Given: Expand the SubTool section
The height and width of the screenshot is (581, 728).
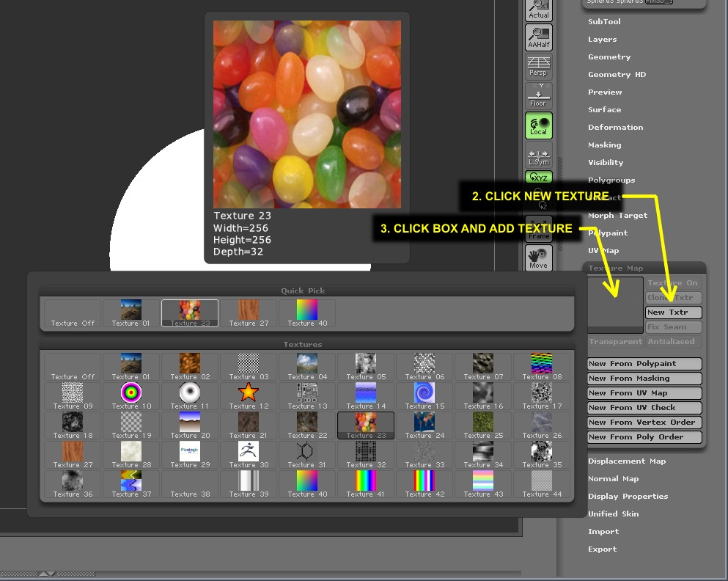Looking at the screenshot, I should coord(604,21).
